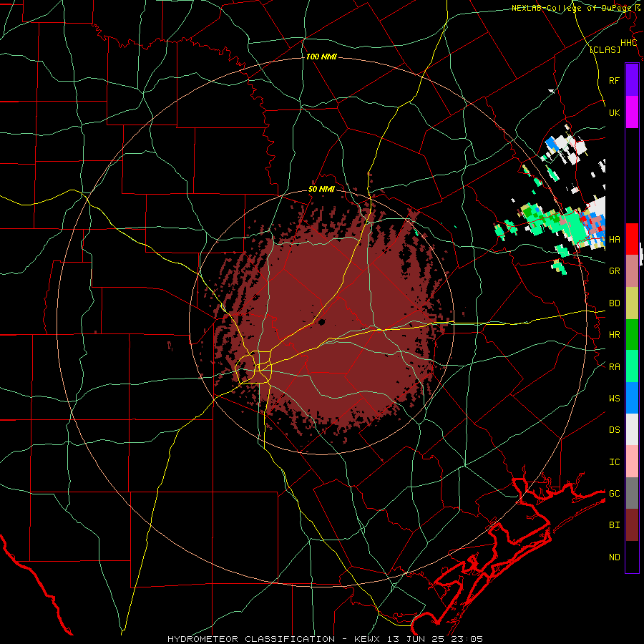The width and height of the screenshot is (644, 644).
Task: Click the brown BI legend swatch
Action: 632,525
